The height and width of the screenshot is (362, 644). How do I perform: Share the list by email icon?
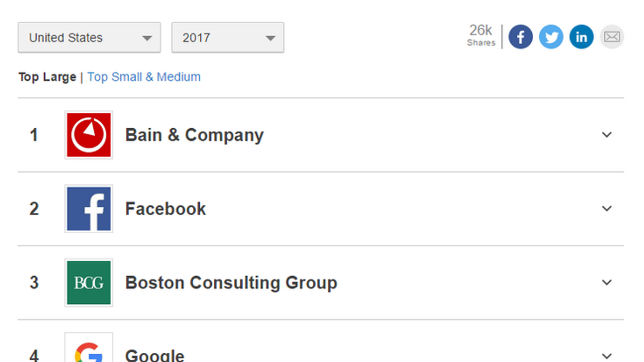click(612, 37)
